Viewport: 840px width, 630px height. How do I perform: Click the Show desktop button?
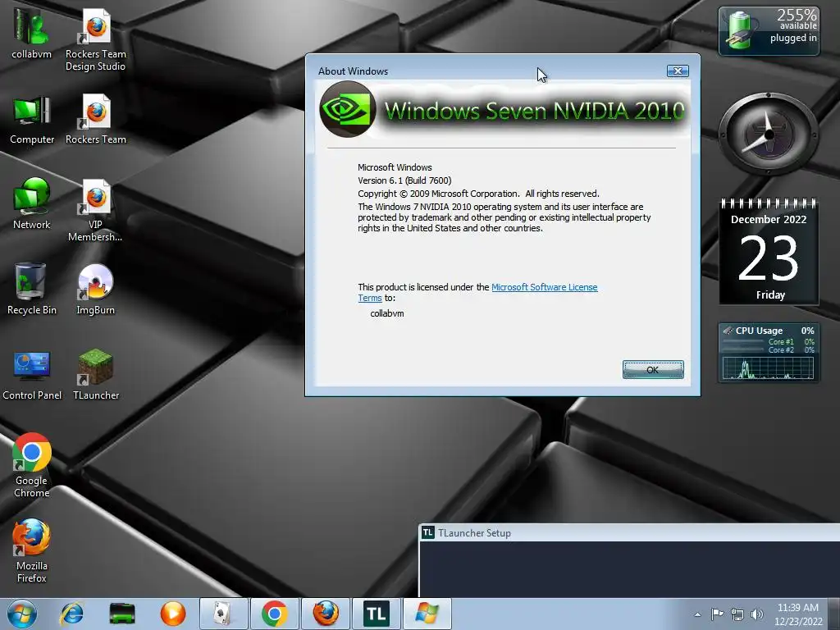[x=834, y=614]
